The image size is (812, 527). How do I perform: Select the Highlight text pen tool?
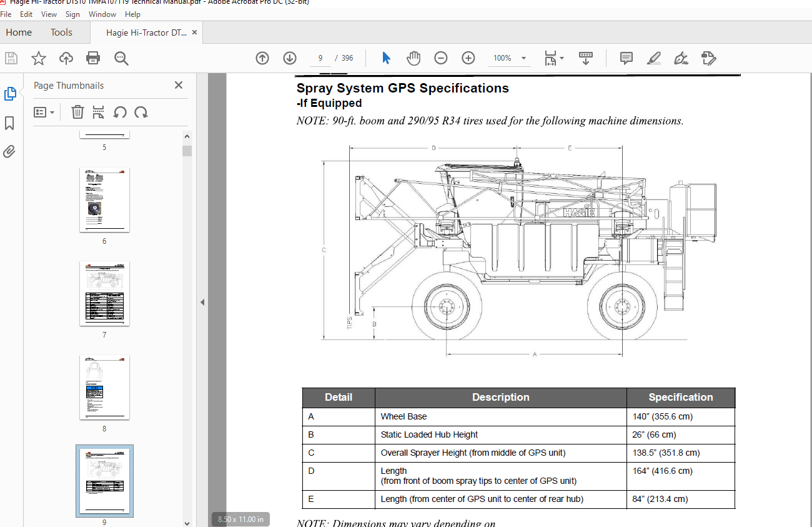coord(654,58)
